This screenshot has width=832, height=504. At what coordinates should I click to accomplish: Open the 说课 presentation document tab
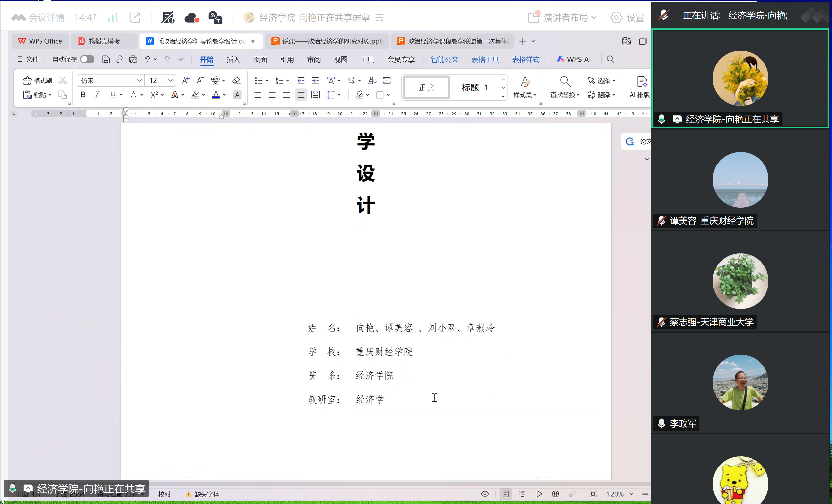(x=327, y=41)
